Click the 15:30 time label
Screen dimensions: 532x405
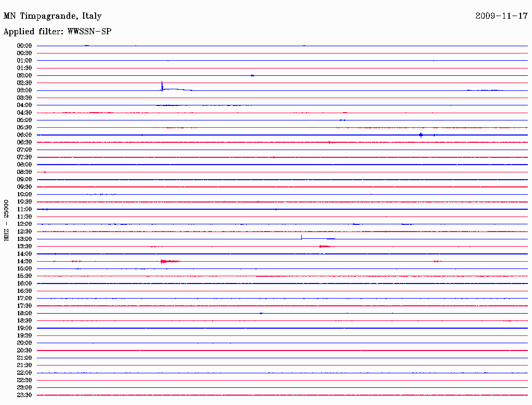coord(24,276)
